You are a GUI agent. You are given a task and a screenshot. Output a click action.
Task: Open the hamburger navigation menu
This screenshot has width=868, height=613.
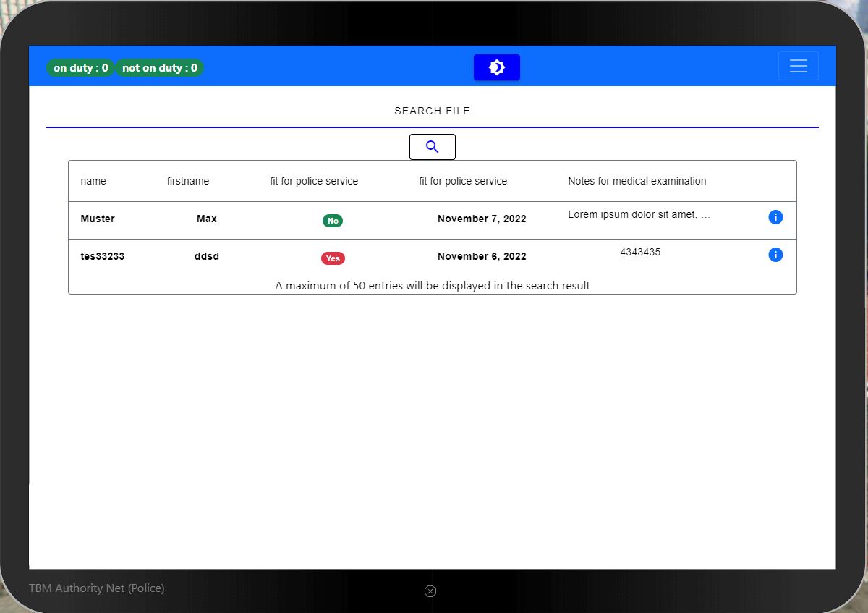[x=799, y=66]
